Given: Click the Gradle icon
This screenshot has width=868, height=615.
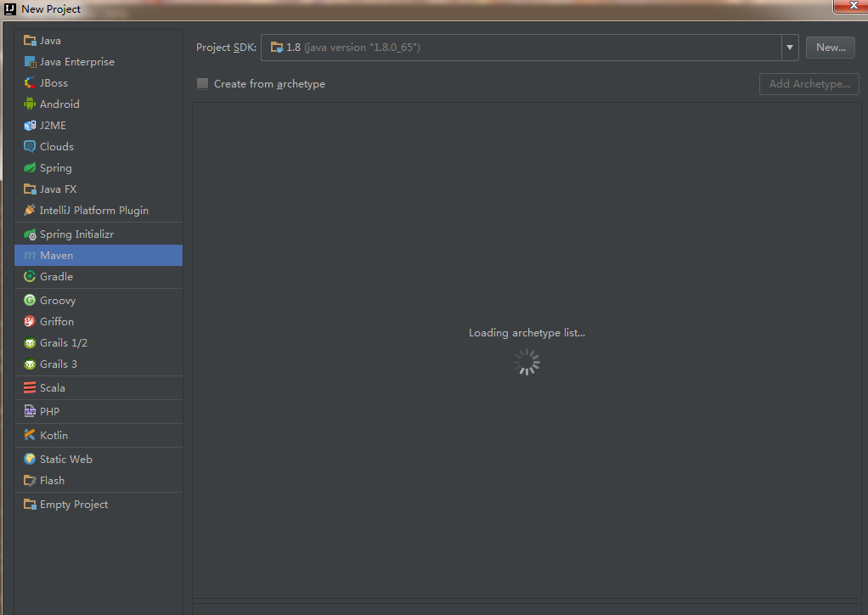Looking at the screenshot, I should coord(30,276).
